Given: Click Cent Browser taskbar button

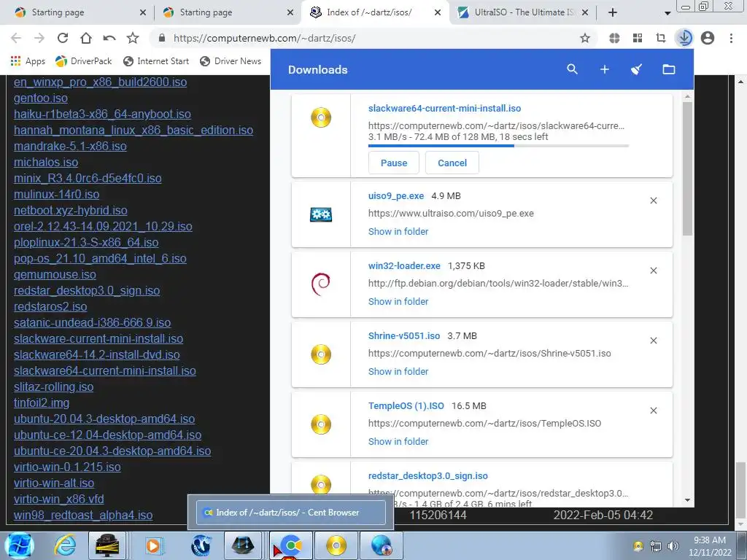Looking at the screenshot, I should pyautogui.click(x=290, y=545).
